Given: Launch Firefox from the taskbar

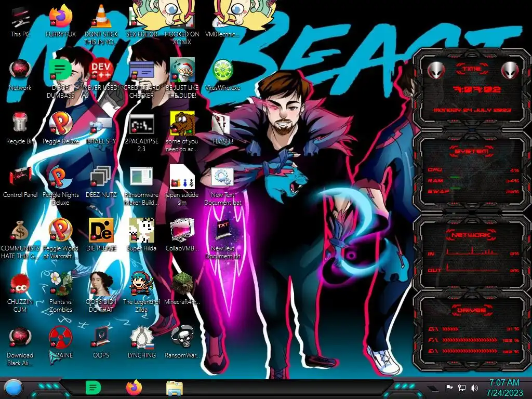Looking at the screenshot, I should (x=134, y=388).
